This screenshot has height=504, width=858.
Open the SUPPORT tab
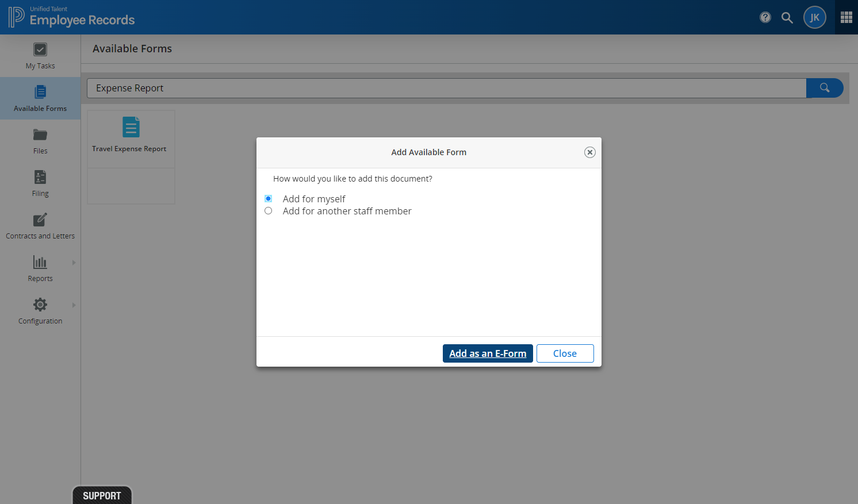click(102, 495)
